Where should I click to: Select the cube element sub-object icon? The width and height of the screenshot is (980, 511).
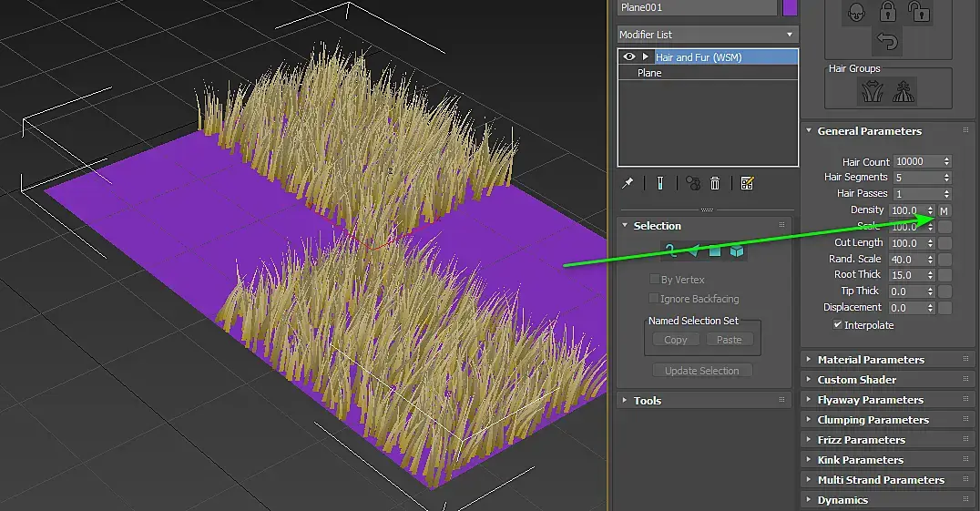(x=737, y=251)
